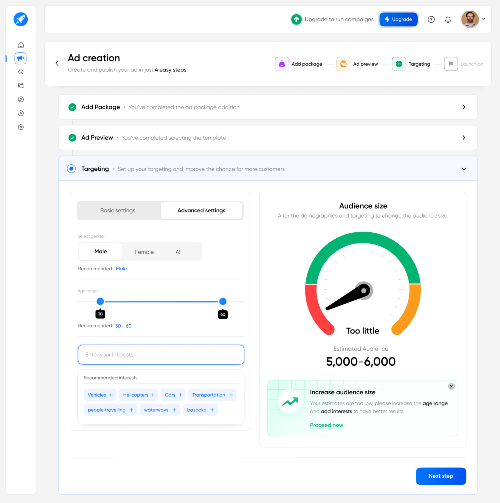The height and width of the screenshot is (503, 500).
Task: Click the Add package stepper label
Action: tap(307, 64)
